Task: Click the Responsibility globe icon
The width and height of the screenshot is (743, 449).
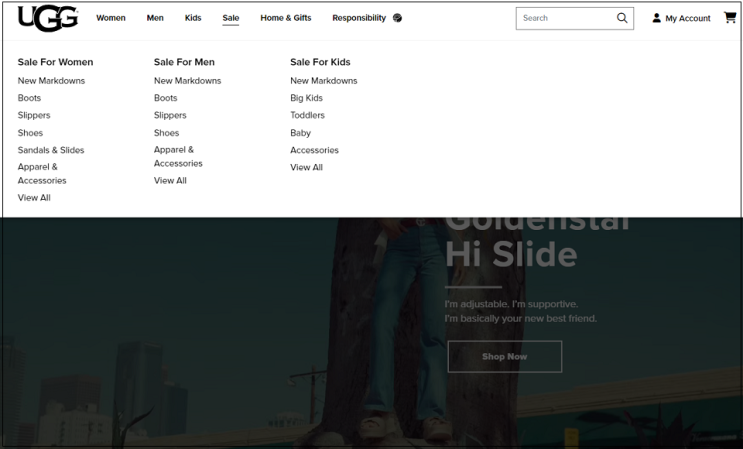Action: click(398, 18)
